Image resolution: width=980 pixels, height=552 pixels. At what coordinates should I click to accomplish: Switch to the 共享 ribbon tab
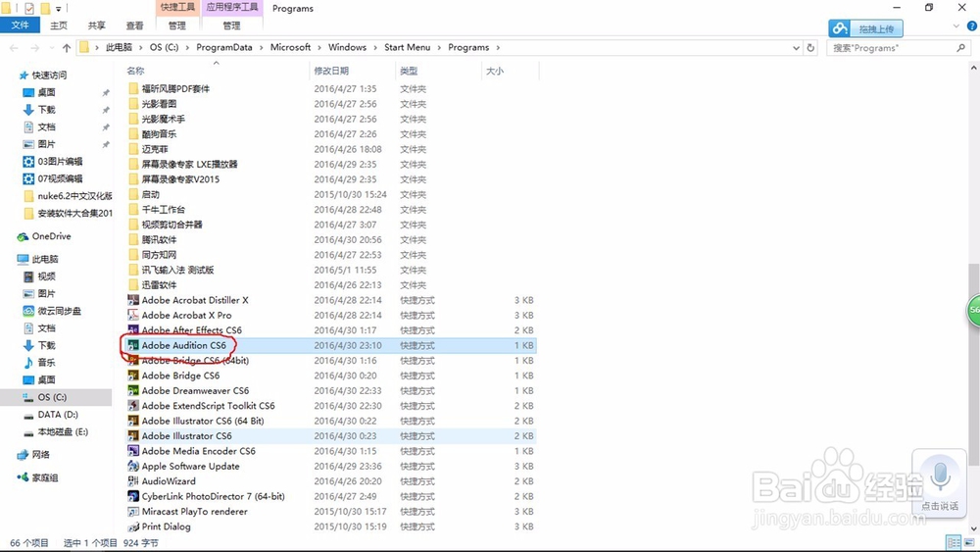click(96, 25)
